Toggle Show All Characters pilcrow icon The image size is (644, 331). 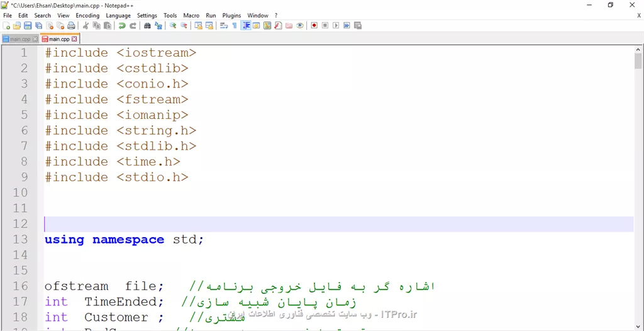coord(235,26)
